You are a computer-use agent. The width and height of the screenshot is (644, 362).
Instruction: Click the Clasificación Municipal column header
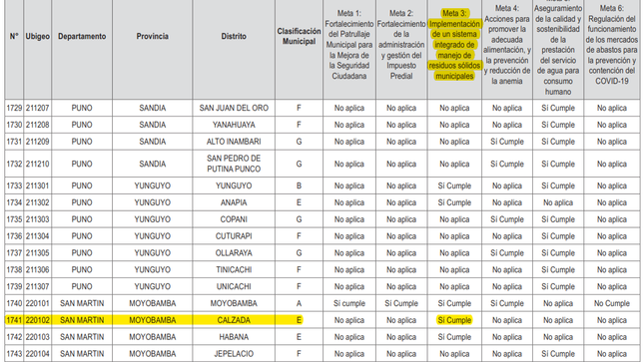tap(299, 36)
